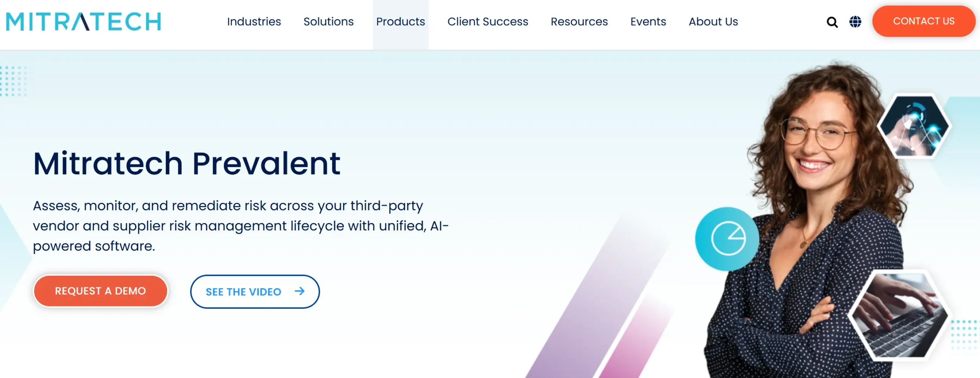The height and width of the screenshot is (378, 980).
Task: Open the Solutions menu
Action: tap(328, 22)
